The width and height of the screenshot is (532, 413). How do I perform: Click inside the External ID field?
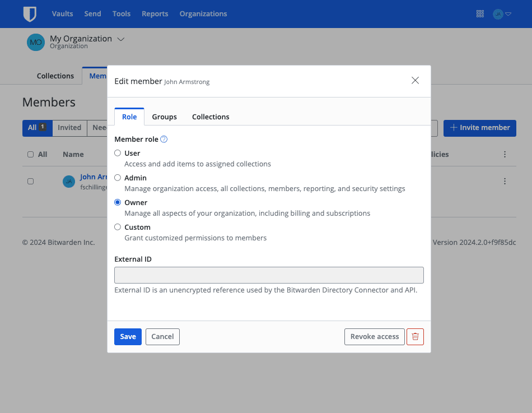[x=269, y=275]
